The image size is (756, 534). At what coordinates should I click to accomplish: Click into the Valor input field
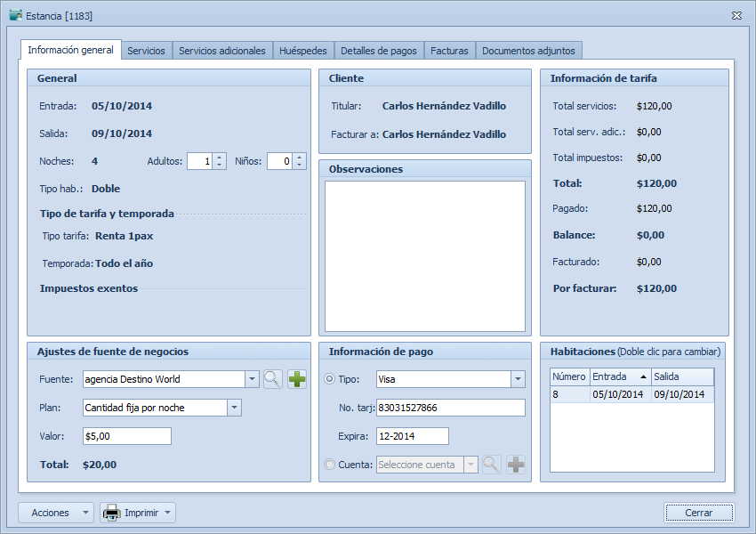coord(126,436)
